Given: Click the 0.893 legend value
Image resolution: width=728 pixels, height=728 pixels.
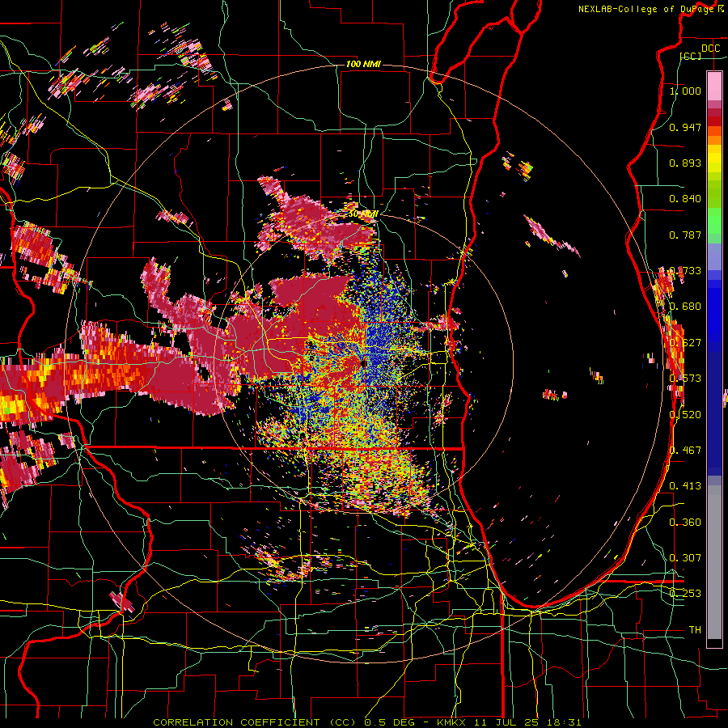Looking at the screenshot, I should tap(685, 163).
